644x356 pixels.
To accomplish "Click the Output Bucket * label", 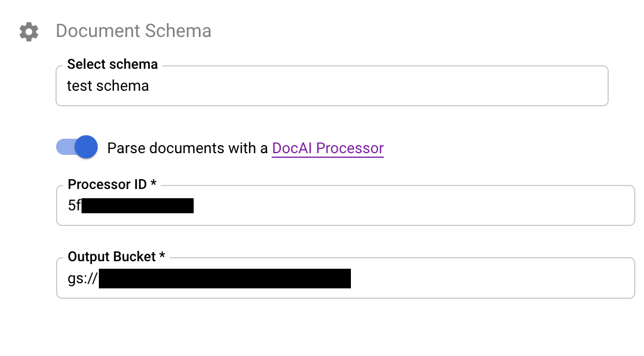I will coord(116,257).
